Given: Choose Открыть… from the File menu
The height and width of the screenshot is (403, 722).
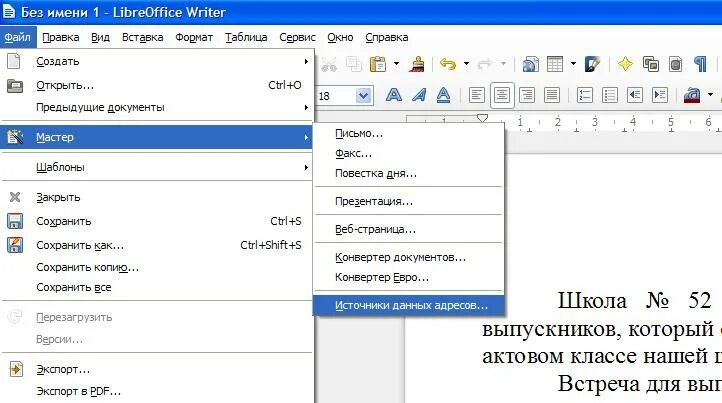Looking at the screenshot, I should pos(157,85).
